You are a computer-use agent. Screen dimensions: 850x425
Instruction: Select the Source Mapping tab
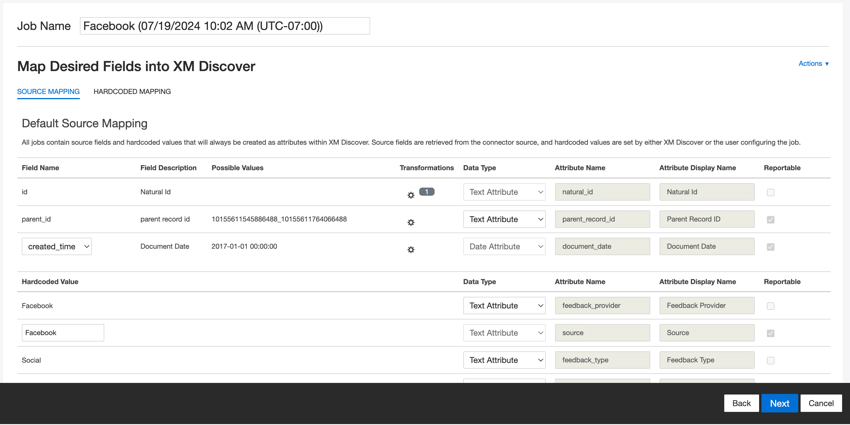click(48, 92)
